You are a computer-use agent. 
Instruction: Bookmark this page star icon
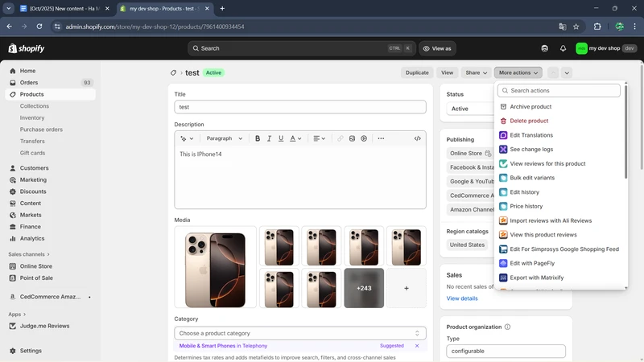click(x=576, y=27)
